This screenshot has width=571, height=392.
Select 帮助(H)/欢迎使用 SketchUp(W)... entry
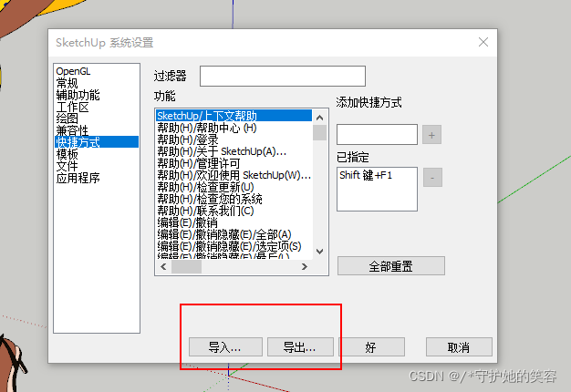pyautogui.click(x=234, y=175)
